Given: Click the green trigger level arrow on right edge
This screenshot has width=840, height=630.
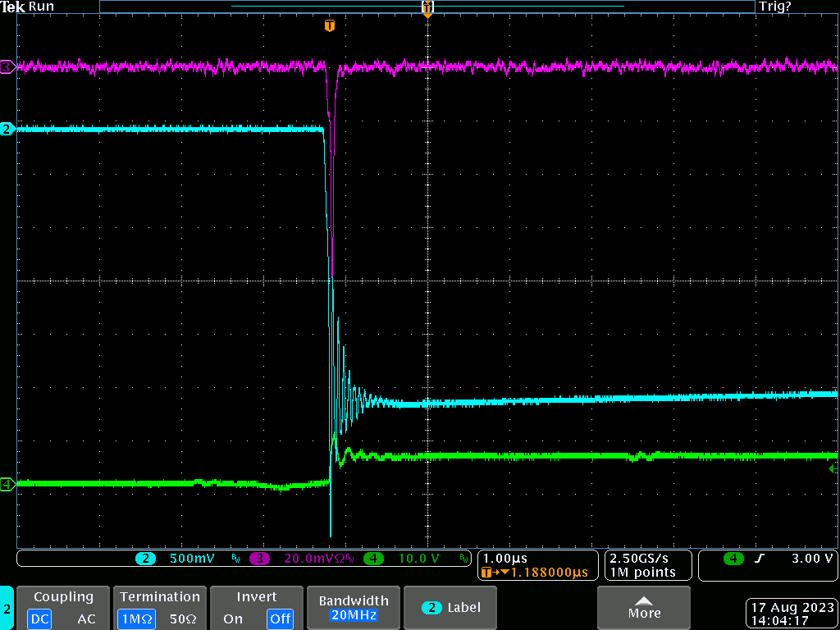Looking at the screenshot, I should click(833, 468).
